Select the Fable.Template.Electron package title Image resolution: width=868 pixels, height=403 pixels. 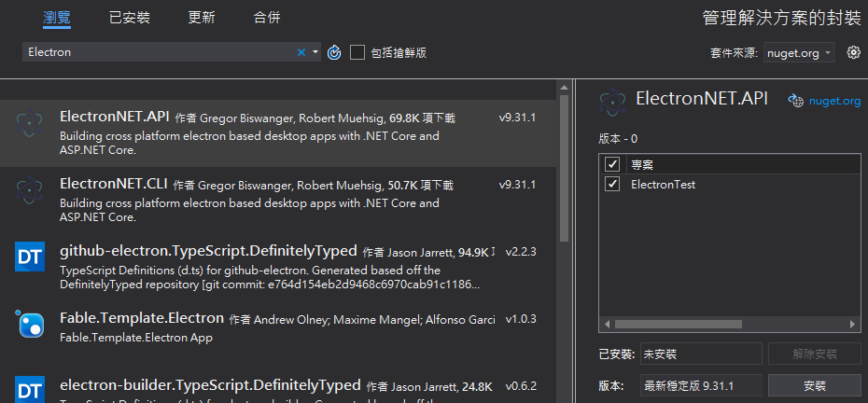[x=142, y=318]
